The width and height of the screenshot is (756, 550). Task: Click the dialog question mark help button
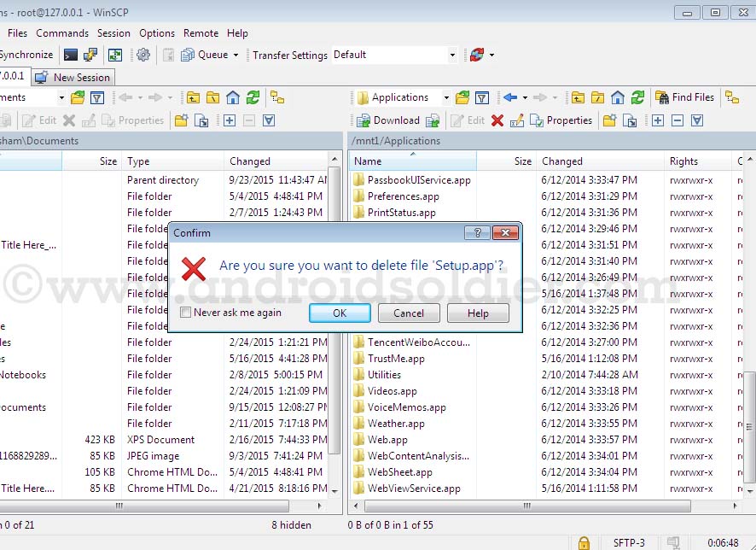[477, 233]
